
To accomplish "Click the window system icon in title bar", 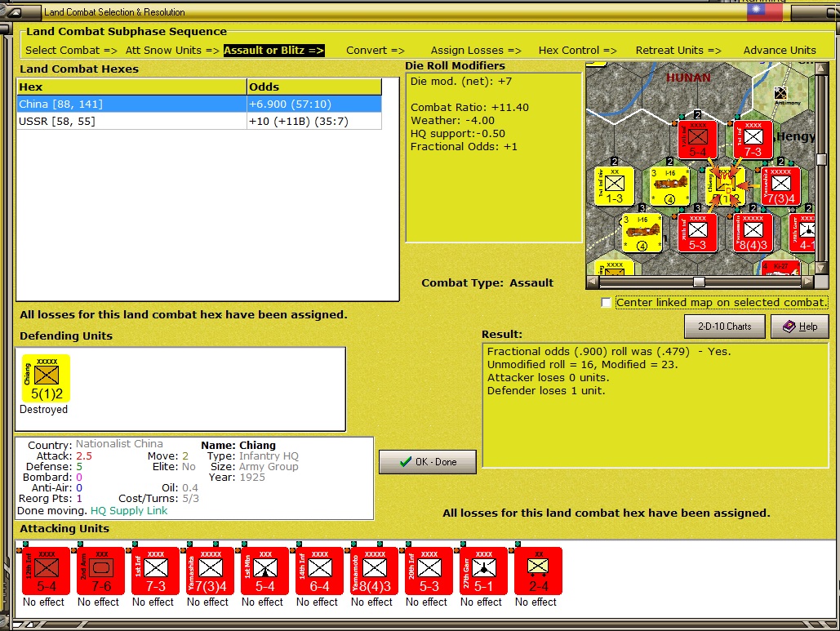I will [15, 11].
